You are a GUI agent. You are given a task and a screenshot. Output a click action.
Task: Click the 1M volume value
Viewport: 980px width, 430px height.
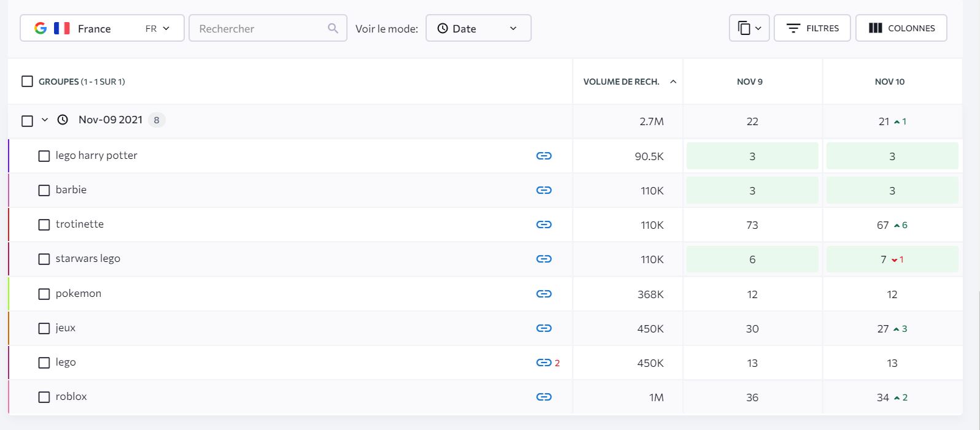click(656, 397)
